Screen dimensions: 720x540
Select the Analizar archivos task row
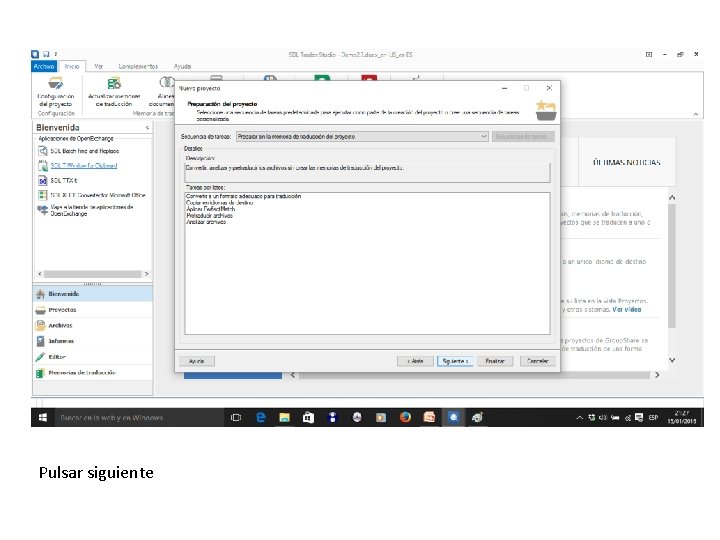(x=206, y=222)
